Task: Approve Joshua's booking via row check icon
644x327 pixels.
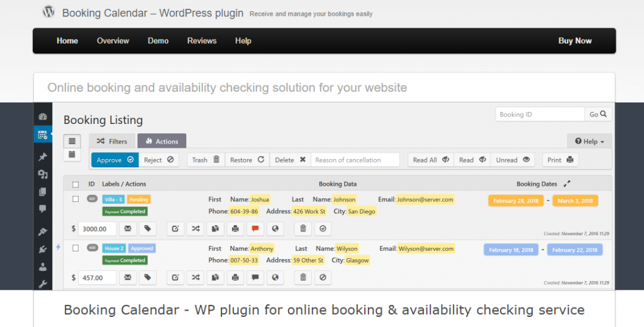Action: pos(323,229)
